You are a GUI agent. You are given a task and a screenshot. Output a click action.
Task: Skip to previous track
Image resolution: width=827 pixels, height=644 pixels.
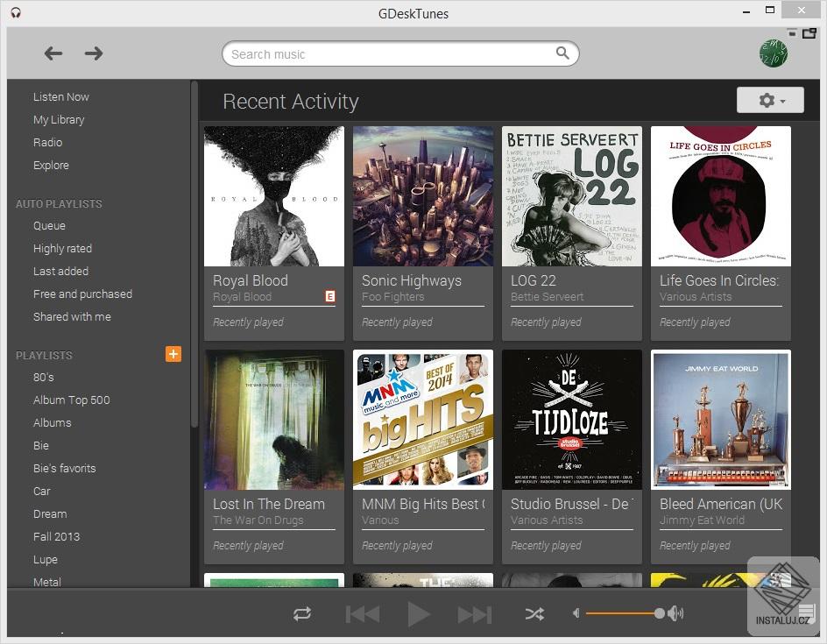click(363, 614)
